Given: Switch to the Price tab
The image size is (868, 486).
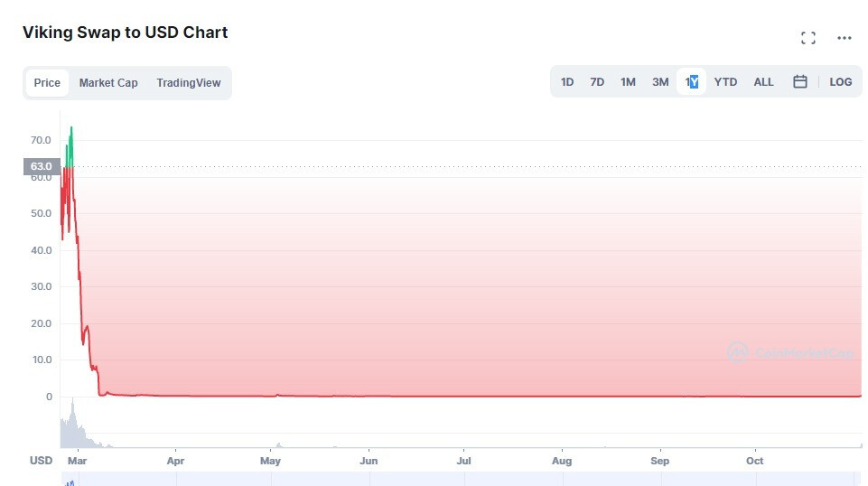Looking at the screenshot, I should [47, 83].
